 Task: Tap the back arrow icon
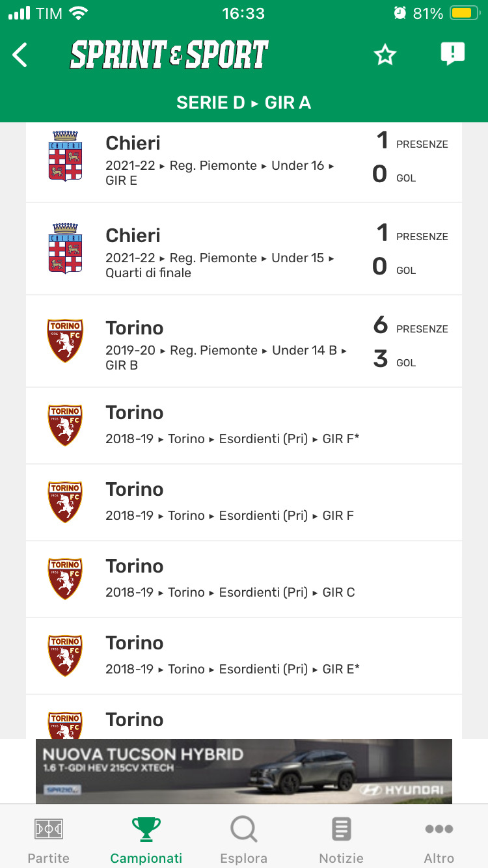(x=20, y=55)
